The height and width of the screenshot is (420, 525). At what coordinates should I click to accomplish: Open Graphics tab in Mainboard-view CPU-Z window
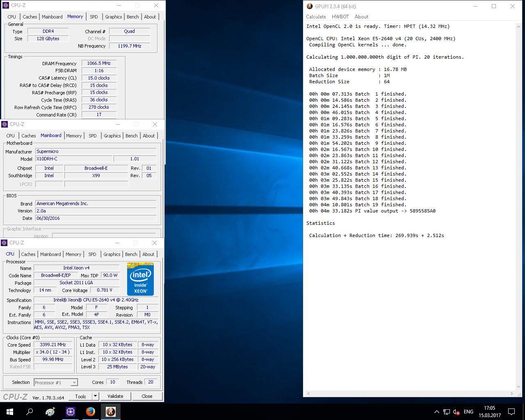tap(112, 136)
